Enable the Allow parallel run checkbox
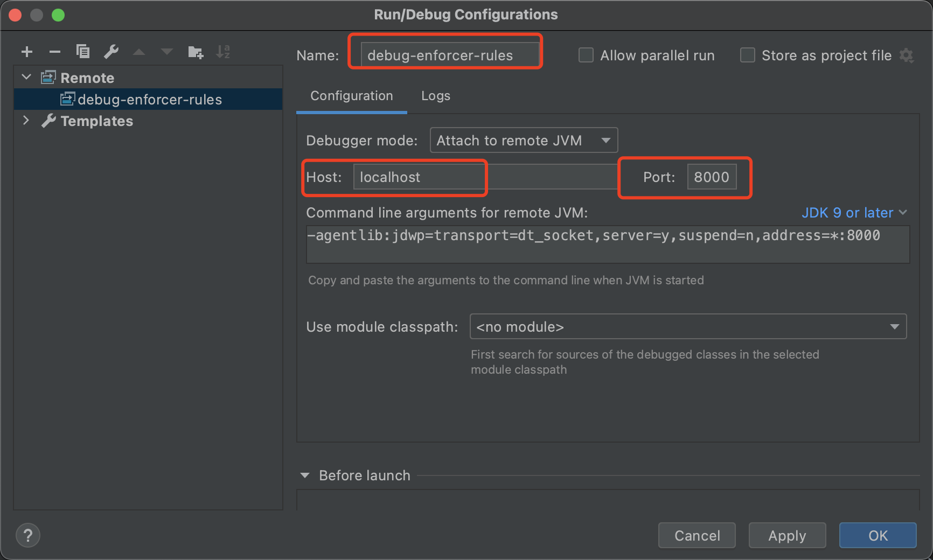933x560 pixels. pos(586,55)
